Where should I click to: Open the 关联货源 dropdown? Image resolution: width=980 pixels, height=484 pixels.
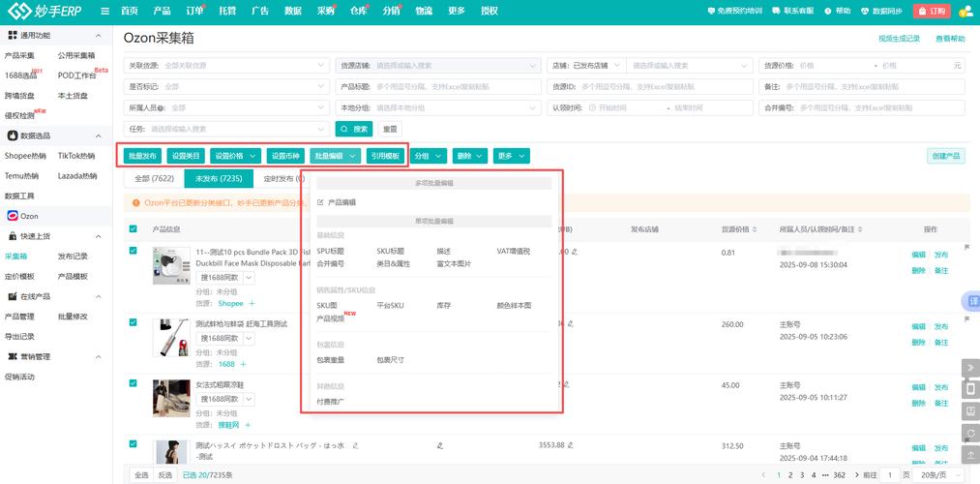(226, 65)
